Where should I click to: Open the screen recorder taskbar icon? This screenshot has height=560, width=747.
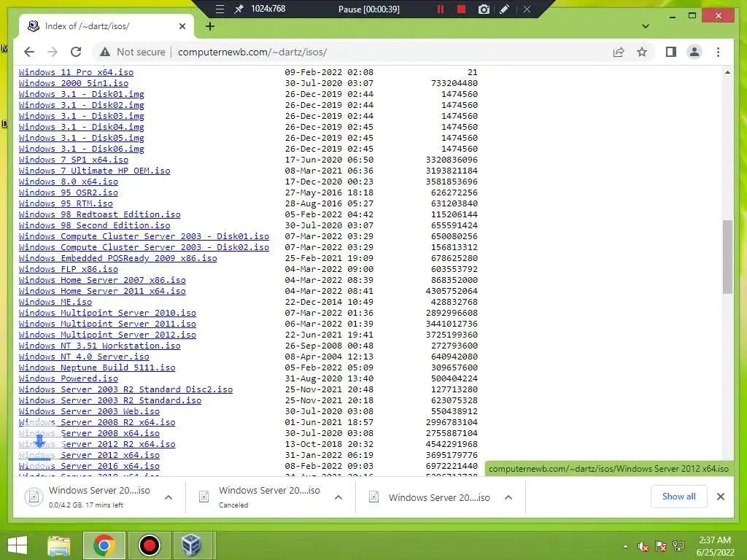click(149, 545)
